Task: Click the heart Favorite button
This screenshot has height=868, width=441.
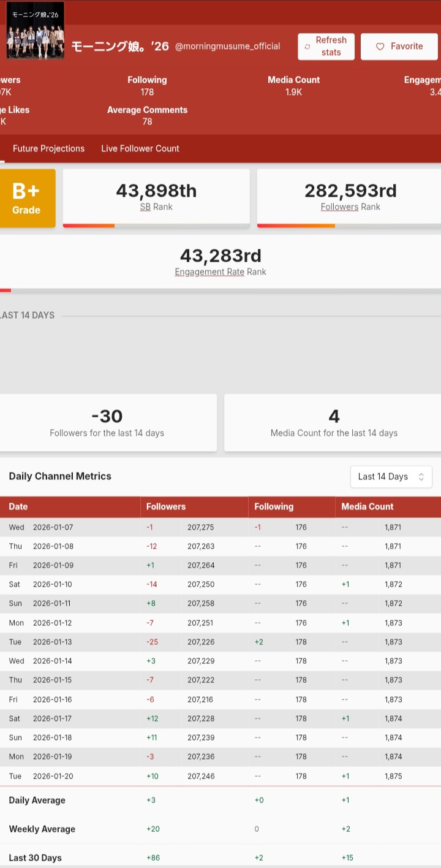Action: (x=399, y=47)
